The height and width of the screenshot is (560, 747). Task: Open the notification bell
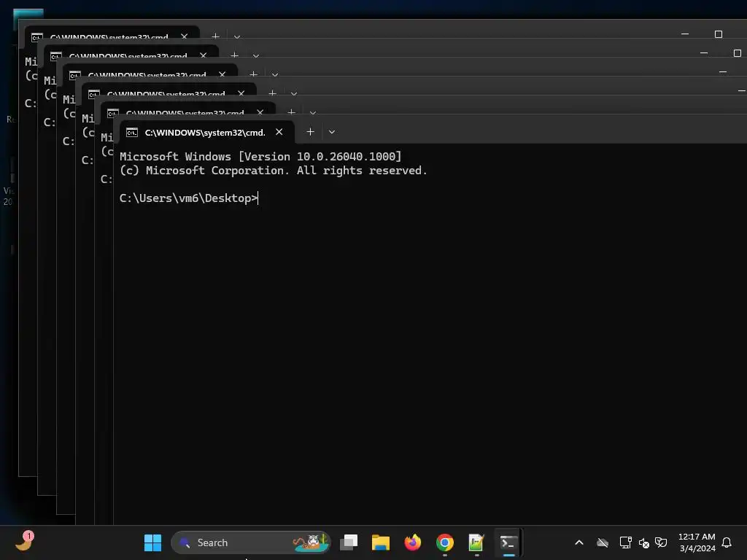tap(727, 542)
